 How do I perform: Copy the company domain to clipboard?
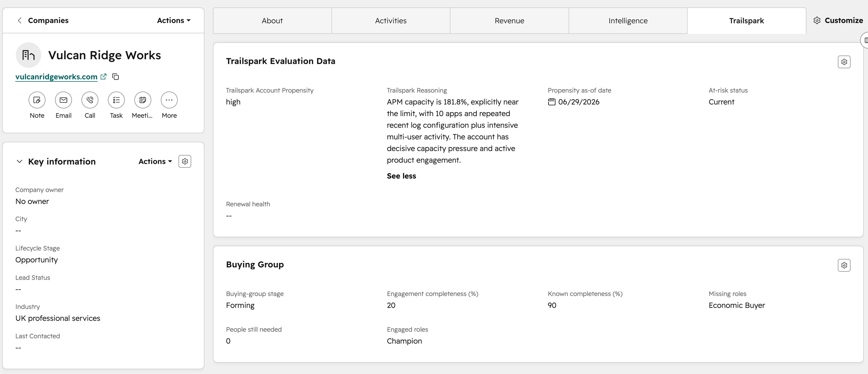tap(116, 77)
